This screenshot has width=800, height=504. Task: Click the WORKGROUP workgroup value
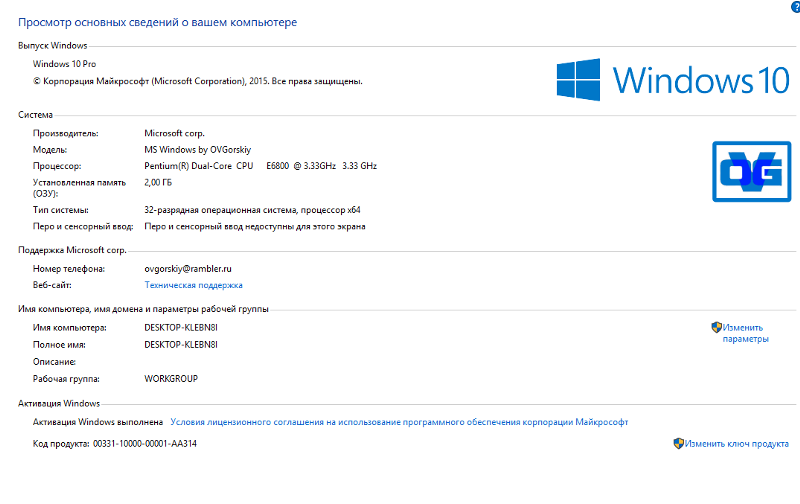tap(171, 379)
